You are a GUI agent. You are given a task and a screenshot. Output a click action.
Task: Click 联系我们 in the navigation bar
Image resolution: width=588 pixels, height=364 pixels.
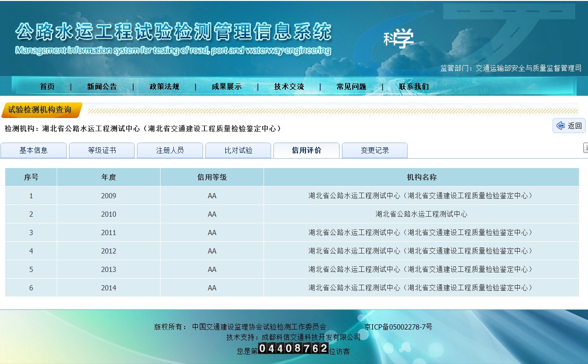tap(414, 87)
